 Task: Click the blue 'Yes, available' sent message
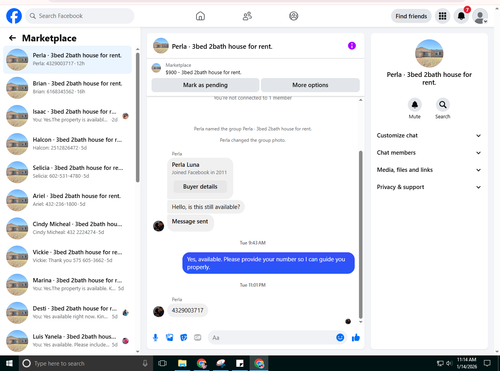[268, 263]
